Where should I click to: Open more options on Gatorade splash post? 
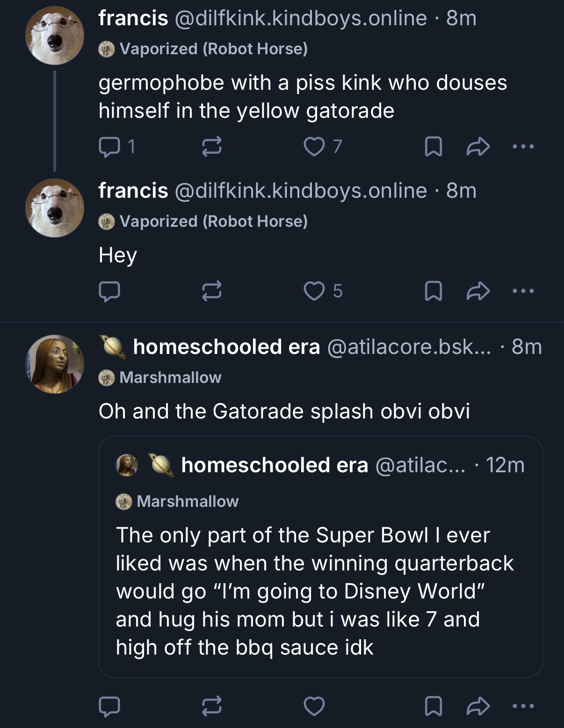(x=523, y=706)
